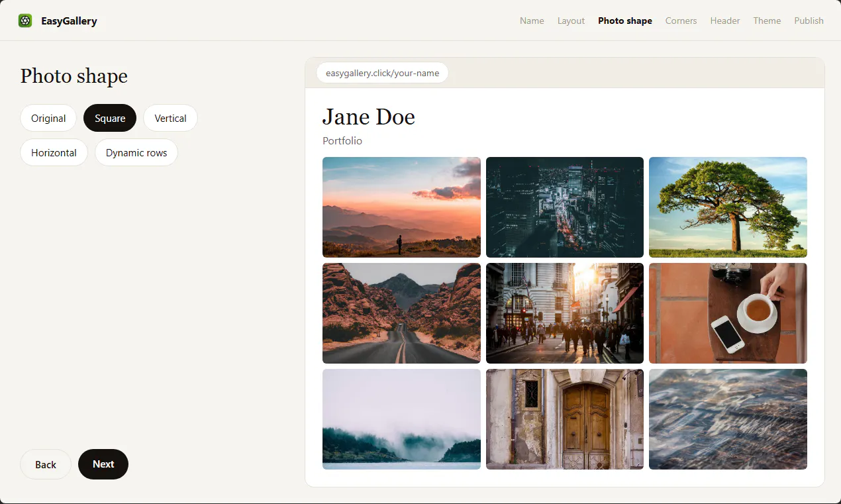Image resolution: width=841 pixels, height=504 pixels.
Task: Open the night city aerial photo
Action: [565, 207]
